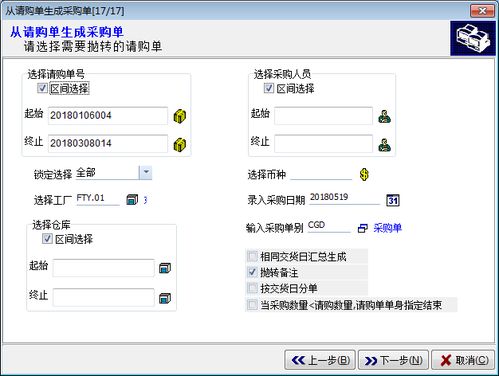Browse ending purchaser person icon
Viewport: 499px width, 376px height.
[384, 145]
